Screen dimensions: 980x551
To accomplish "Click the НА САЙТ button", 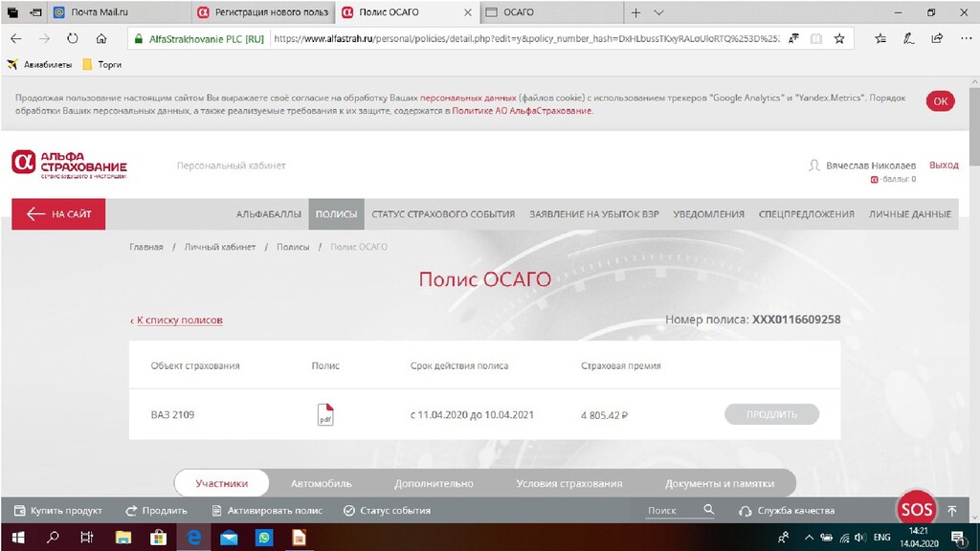I will (x=58, y=214).
